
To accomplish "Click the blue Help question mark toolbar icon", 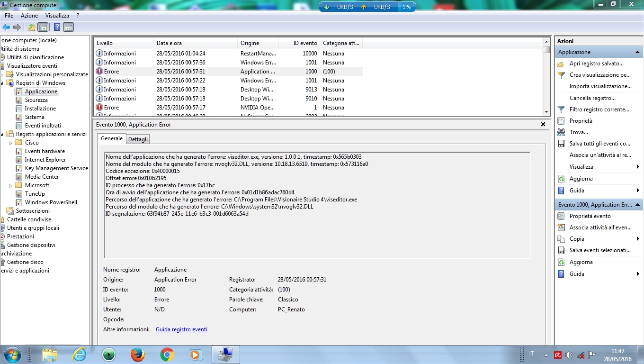I will 57,27.
